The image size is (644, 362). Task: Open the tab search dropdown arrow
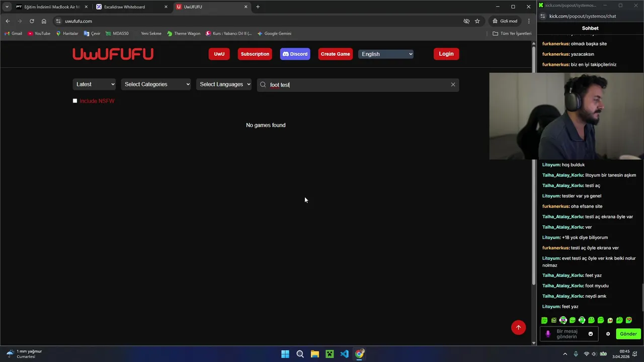(7, 7)
